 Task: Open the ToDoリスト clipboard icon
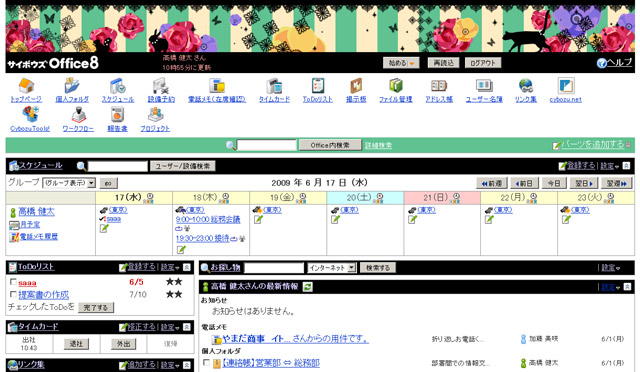tap(318, 85)
